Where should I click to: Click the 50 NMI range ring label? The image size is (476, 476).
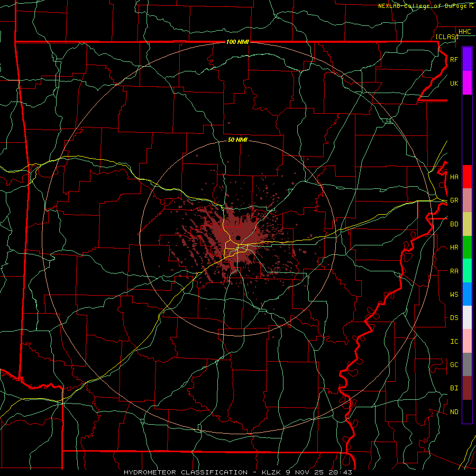237,140
